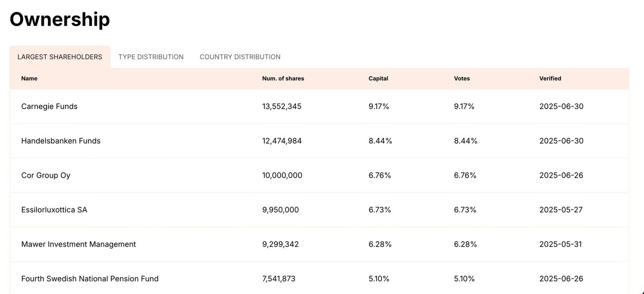
Task: Click Cor Group Oy capital value 6.76%
Action: (x=380, y=175)
